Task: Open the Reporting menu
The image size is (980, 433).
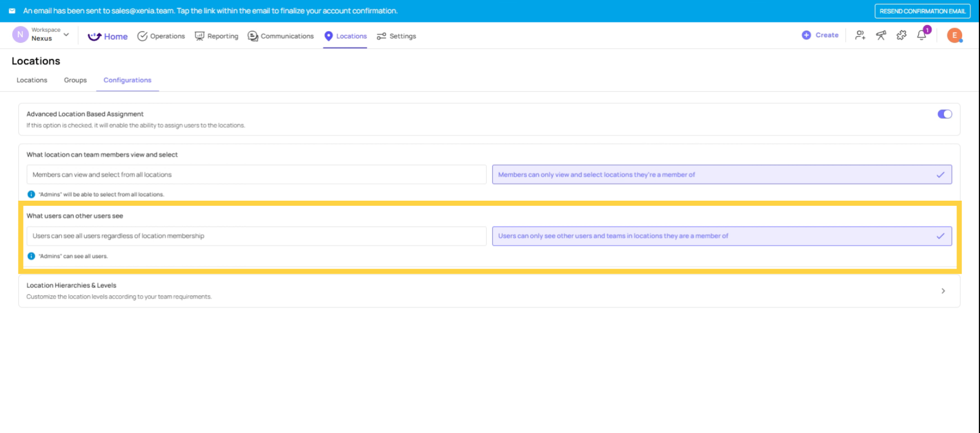Action: [x=216, y=36]
